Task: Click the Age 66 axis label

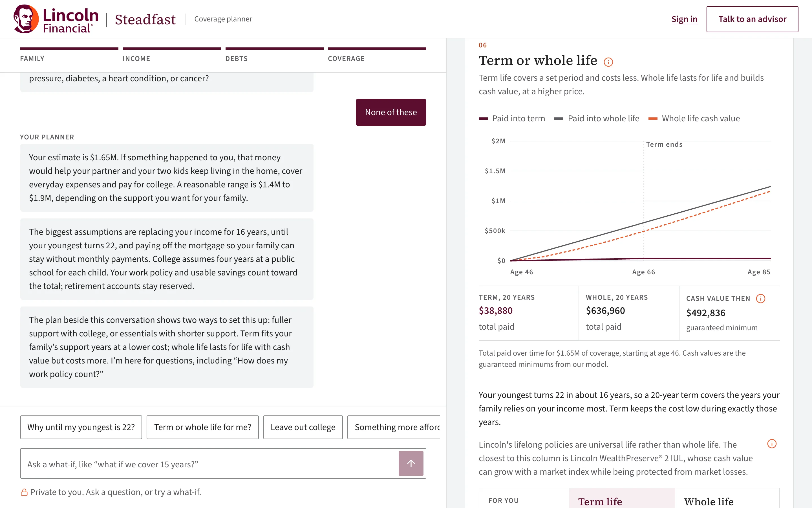Action: click(643, 272)
